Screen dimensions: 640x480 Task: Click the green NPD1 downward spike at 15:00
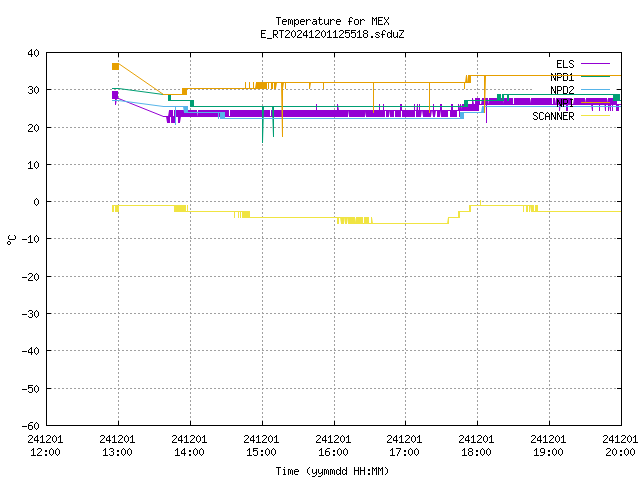click(262, 125)
